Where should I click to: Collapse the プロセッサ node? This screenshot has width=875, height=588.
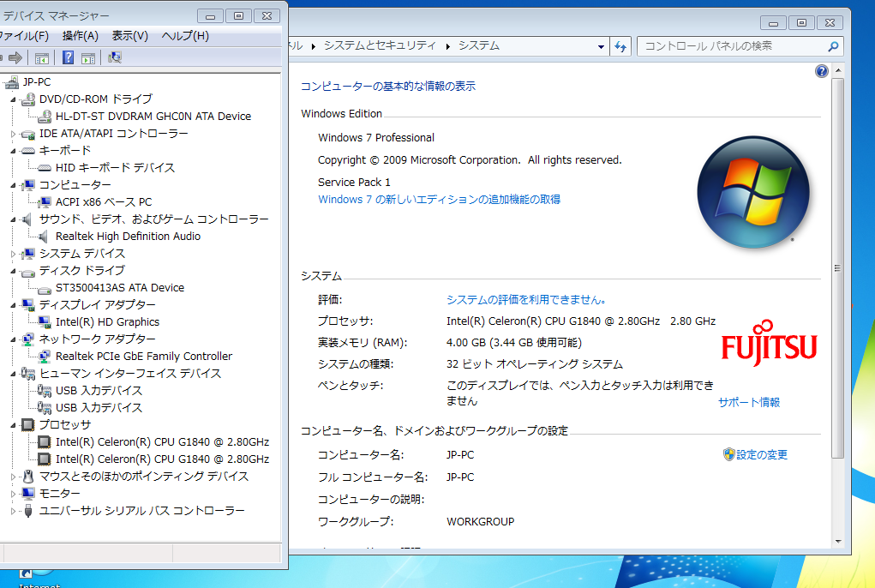click(x=14, y=426)
